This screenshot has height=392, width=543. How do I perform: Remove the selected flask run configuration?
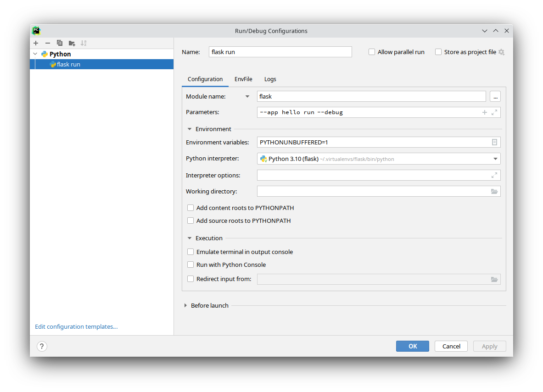pyautogui.click(x=47, y=43)
